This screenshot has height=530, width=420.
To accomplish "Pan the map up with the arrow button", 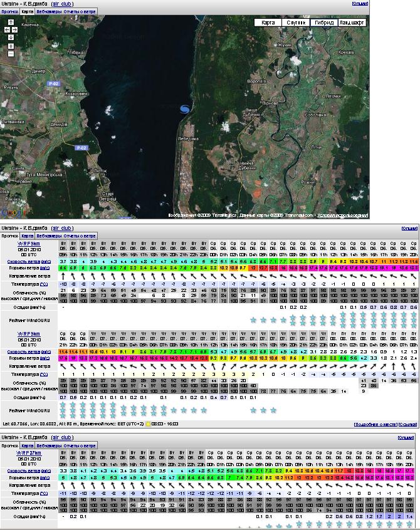I will [11, 23].
